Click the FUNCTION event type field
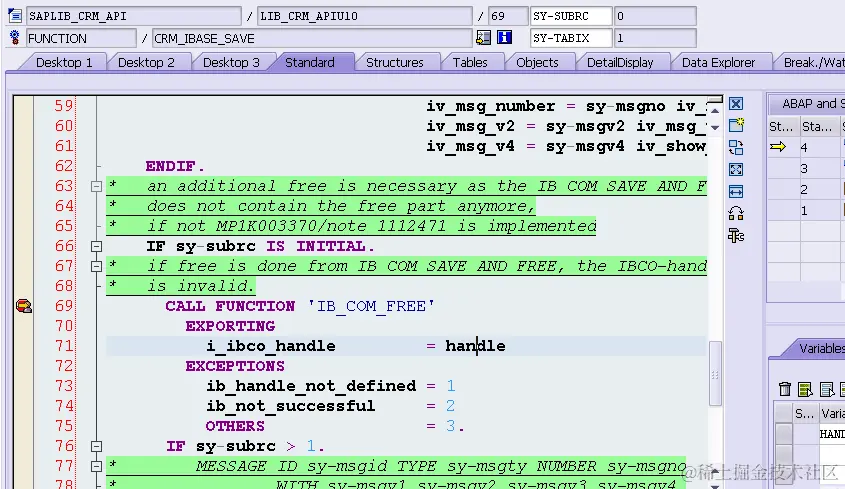This screenshot has height=489, width=845. [x=81, y=38]
